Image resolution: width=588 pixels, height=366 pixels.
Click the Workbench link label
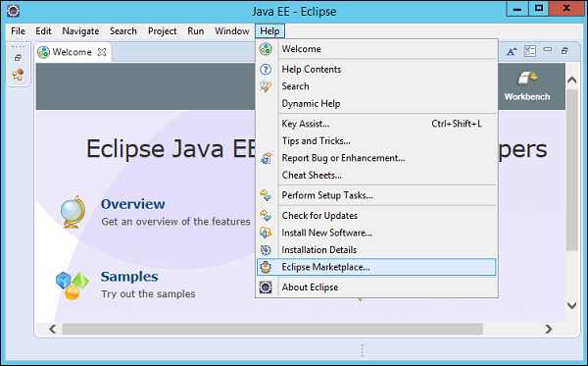tap(527, 97)
